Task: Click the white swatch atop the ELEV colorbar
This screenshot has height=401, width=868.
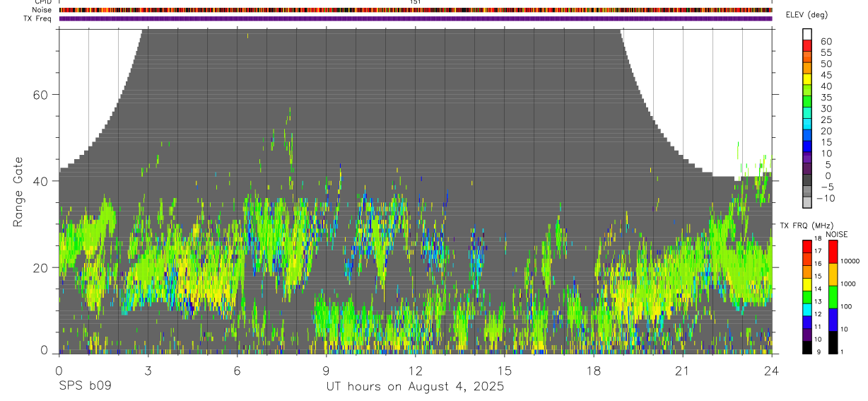Action: pyautogui.click(x=807, y=35)
